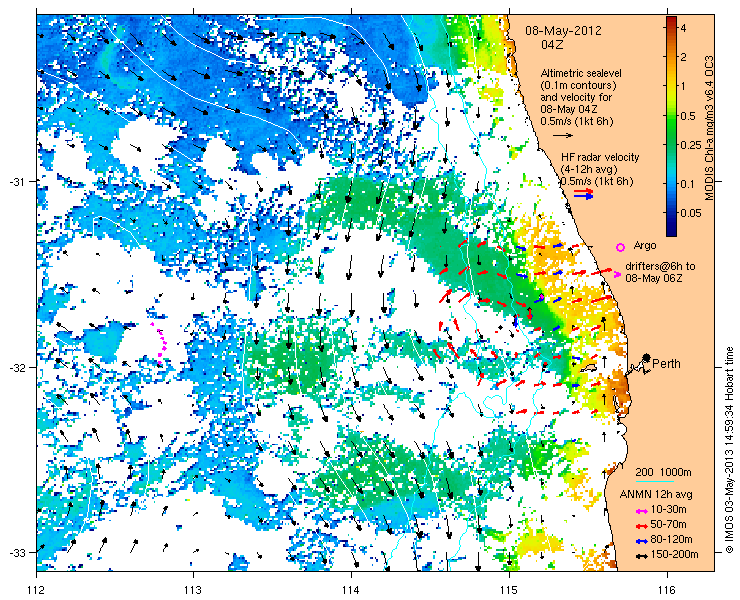Click the longitude axis label '115'
This screenshot has width=740, height=600.
click(x=509, y=589)
